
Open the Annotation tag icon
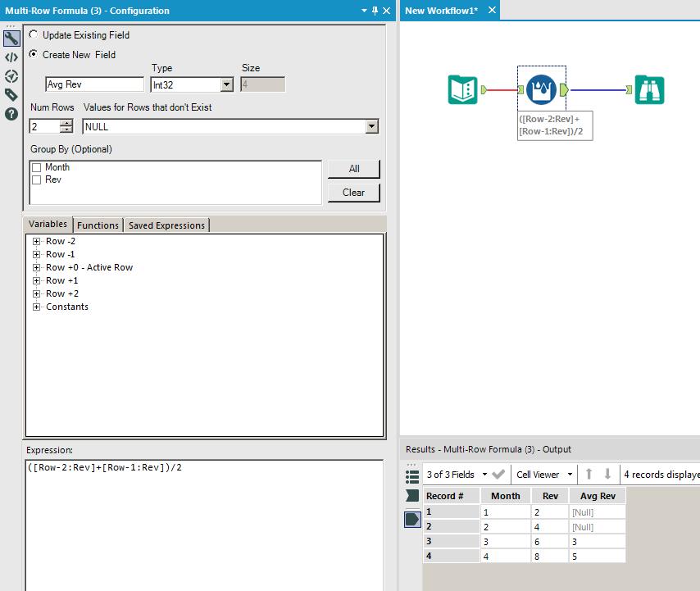click(11, 94)
